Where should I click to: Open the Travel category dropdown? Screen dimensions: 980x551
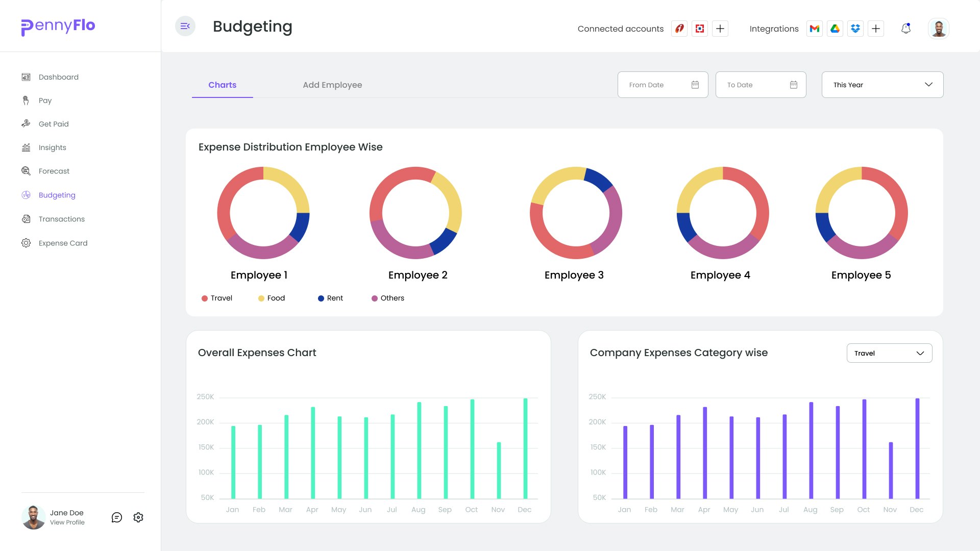click(x=889, y=353)
